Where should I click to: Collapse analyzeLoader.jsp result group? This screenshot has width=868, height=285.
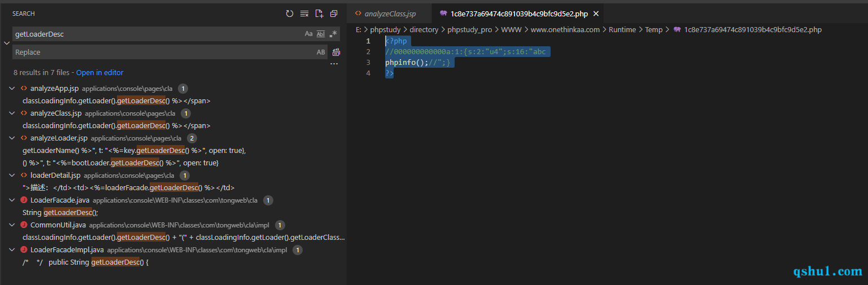(x=12, y=138)
